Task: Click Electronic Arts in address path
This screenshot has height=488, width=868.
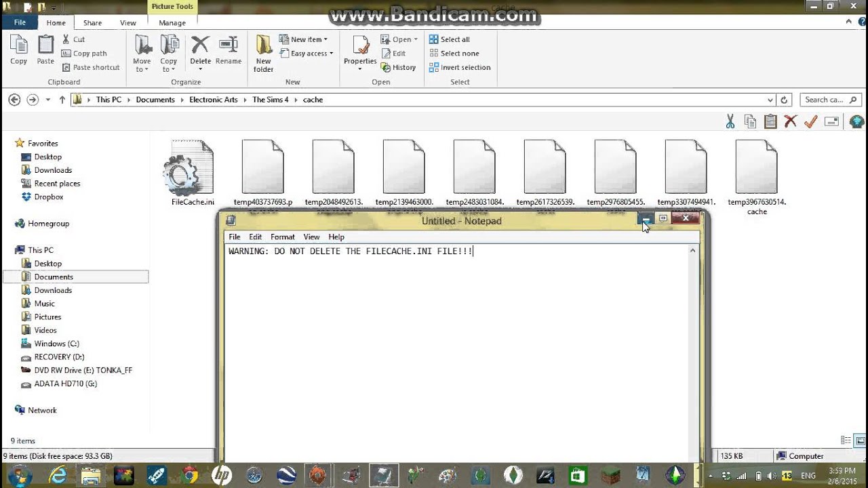Action: coord(214,100)
